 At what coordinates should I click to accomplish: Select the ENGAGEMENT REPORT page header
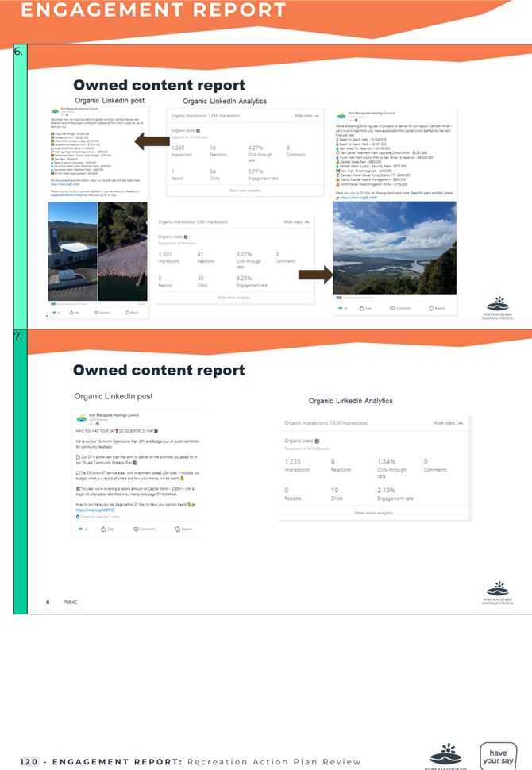[154, 10]
